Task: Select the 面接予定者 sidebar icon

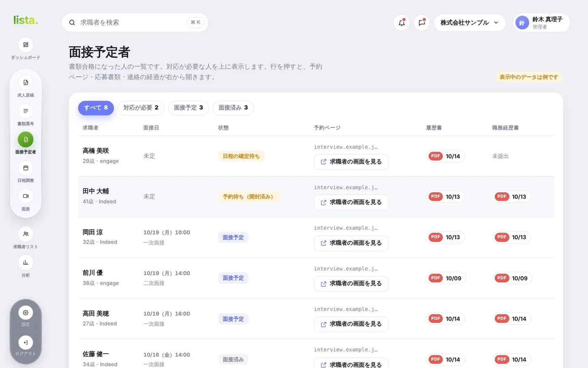Action: pos(26,140)
